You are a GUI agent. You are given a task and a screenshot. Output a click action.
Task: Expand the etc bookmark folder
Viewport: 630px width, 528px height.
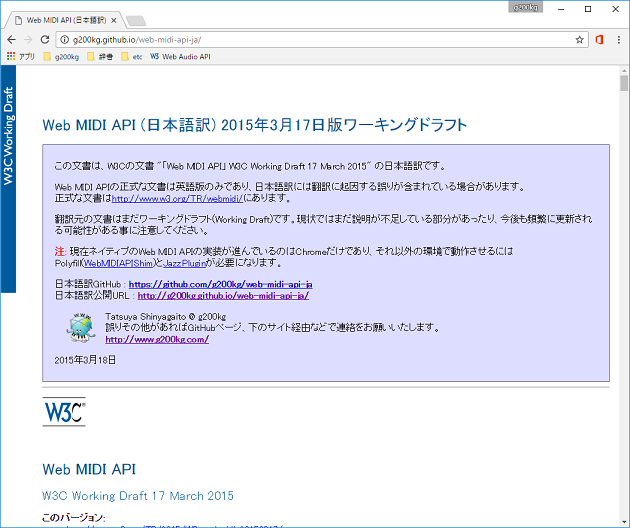131,57
